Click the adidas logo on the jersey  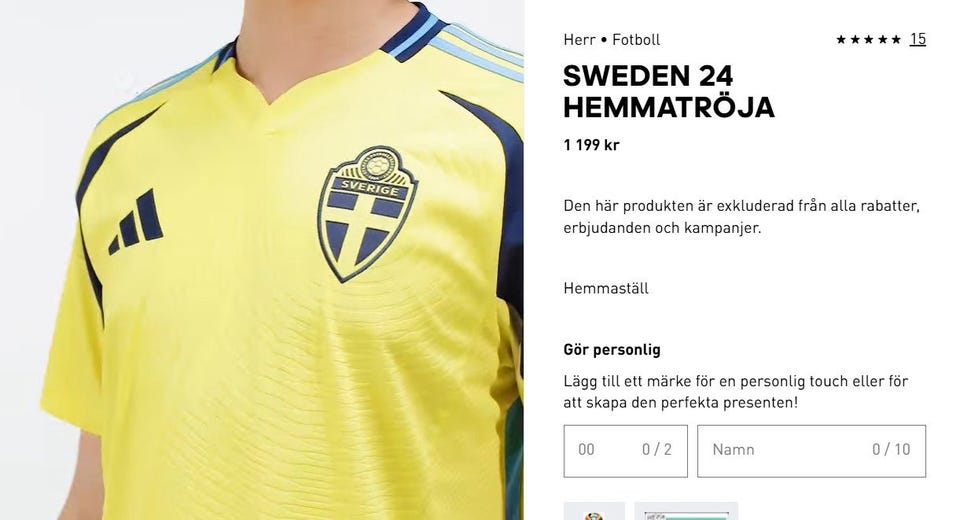(x=136, y=222)
